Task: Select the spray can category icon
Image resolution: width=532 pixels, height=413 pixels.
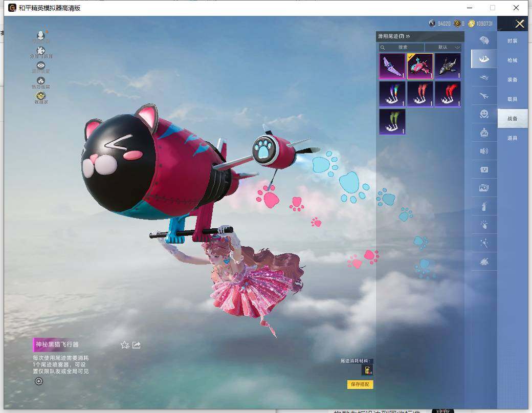Action: 484,206
